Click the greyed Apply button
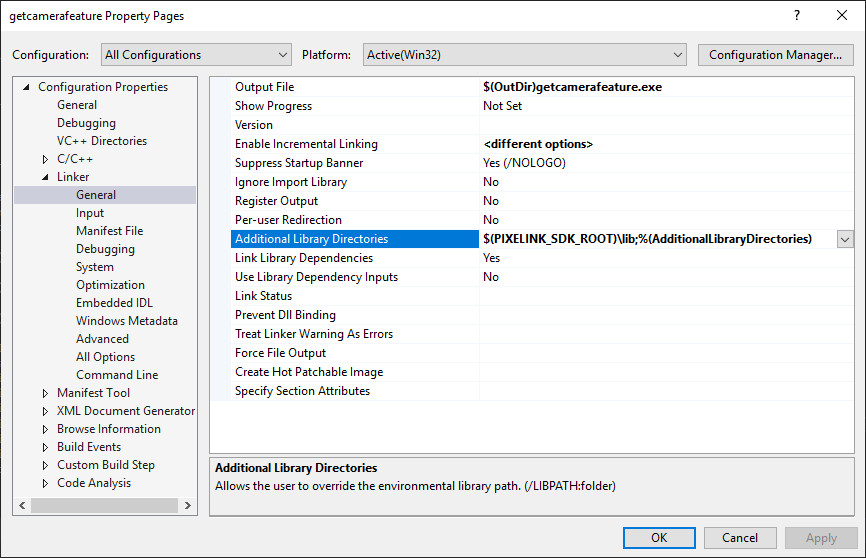Screen dimensions: 866x558 pyautogui.click(x=821, y=538)
